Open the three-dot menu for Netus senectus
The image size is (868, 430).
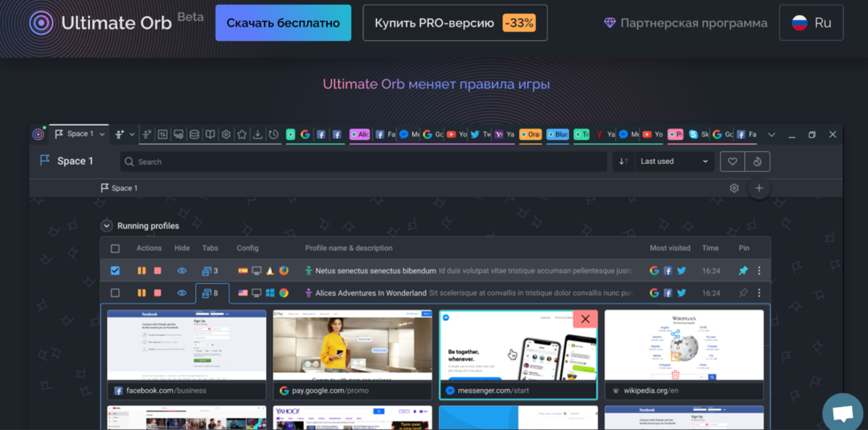point(759,271)
